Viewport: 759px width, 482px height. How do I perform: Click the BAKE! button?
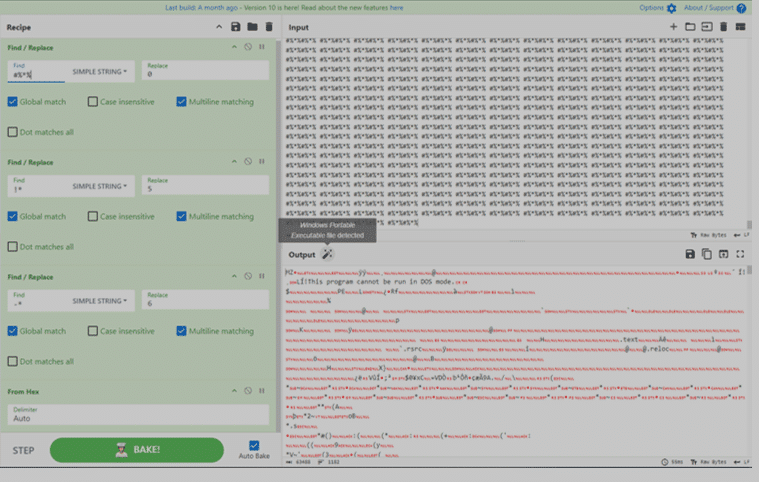pos(137,450)
